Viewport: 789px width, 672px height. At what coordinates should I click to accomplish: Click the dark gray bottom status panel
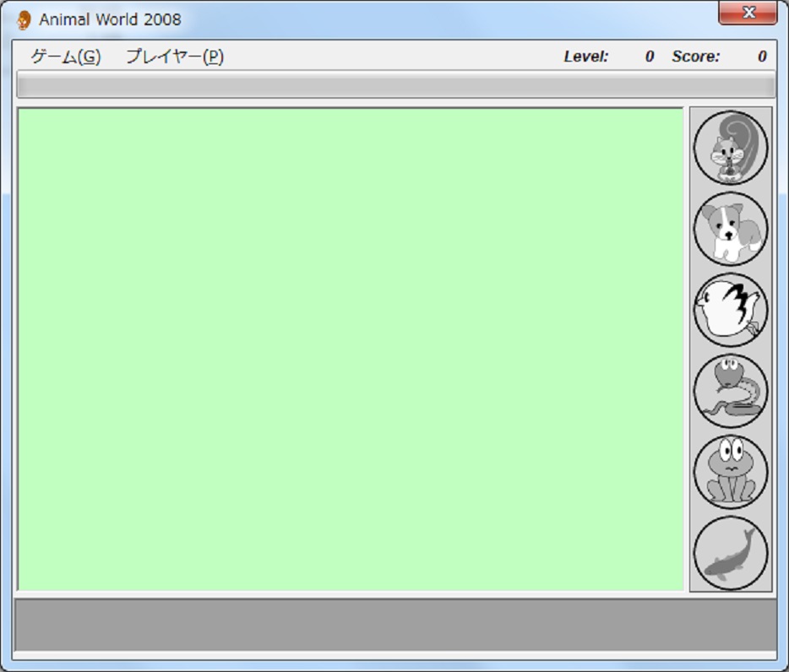(x=395, y=625)
